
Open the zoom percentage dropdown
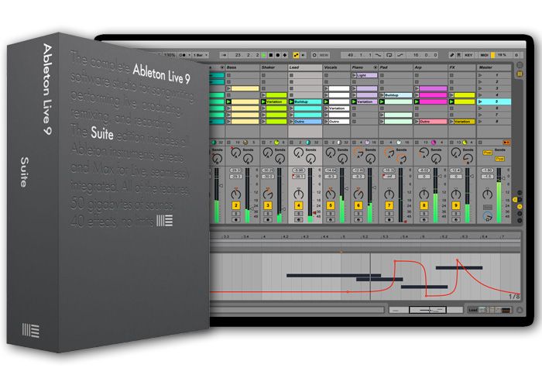click(170, 55)
